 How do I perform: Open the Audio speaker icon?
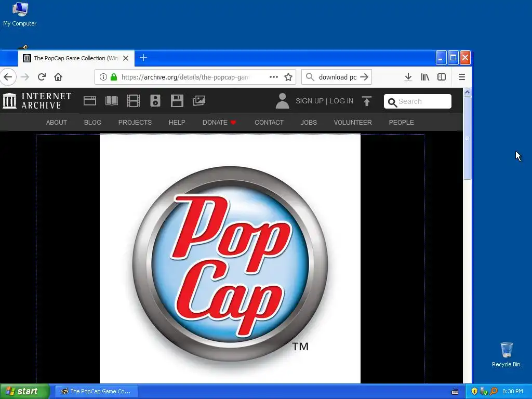tap(155, 101)
